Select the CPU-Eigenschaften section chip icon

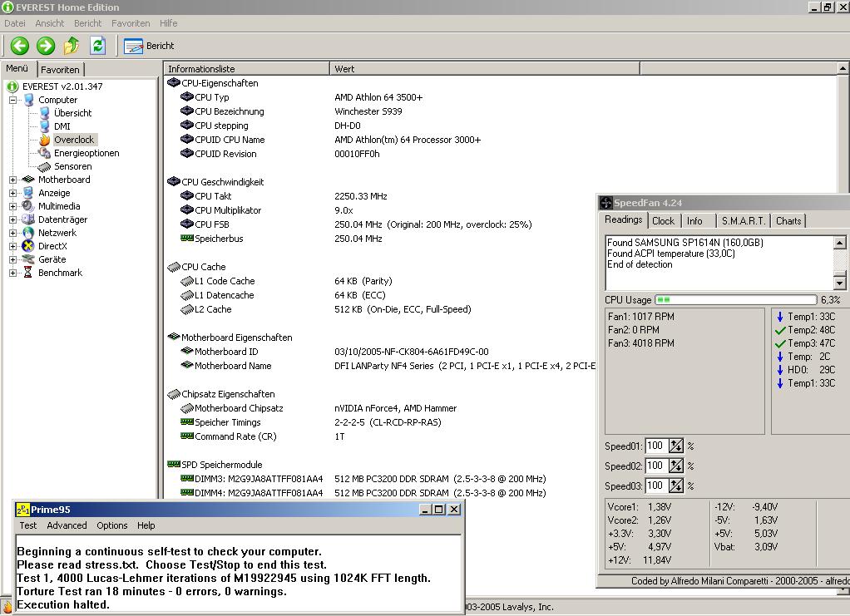[174, 83]
